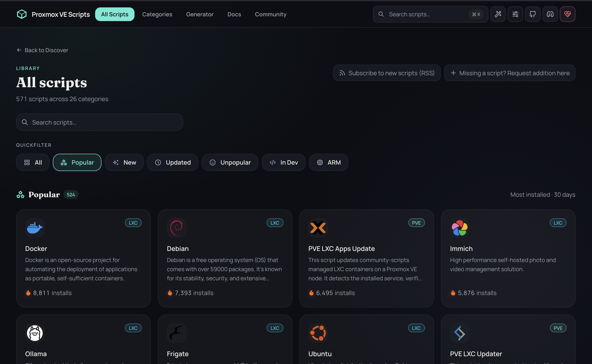Open the Discord icon link

(550, 14)
